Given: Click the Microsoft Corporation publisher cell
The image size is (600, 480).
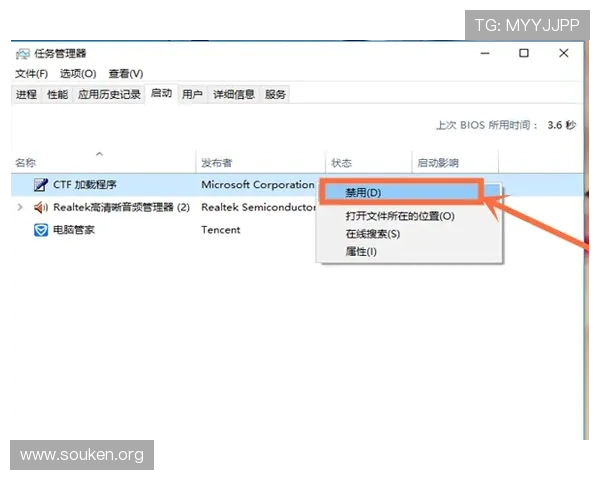Looking at the screenshot, I should (x=258, y=185).
